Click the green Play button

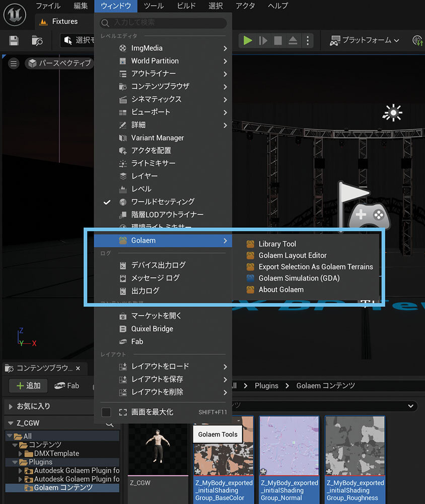coord(247,40)
